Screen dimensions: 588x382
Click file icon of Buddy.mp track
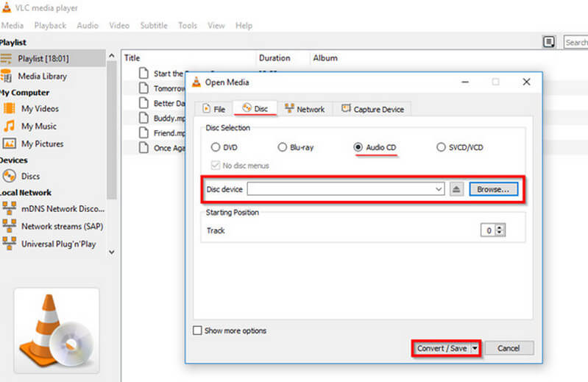click(144, 118)
